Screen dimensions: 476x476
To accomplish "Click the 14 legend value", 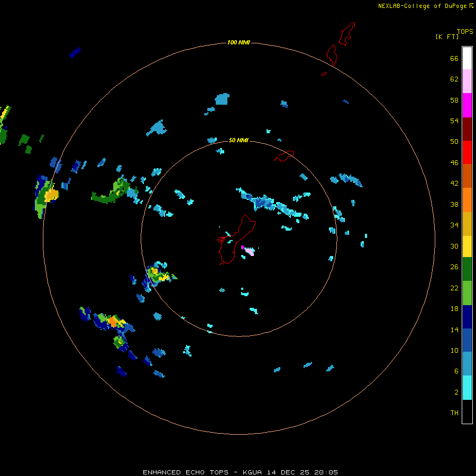I will click(454, 329).
